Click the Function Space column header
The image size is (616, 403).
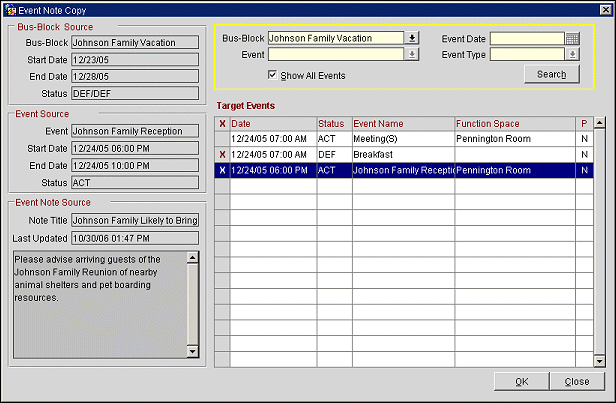514,123
